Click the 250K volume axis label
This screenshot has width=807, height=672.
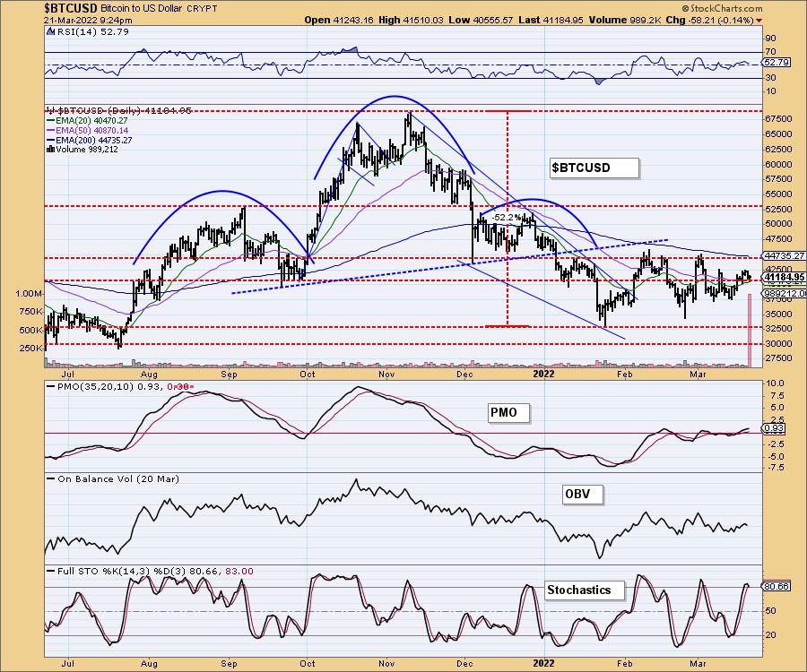[30, 348]
